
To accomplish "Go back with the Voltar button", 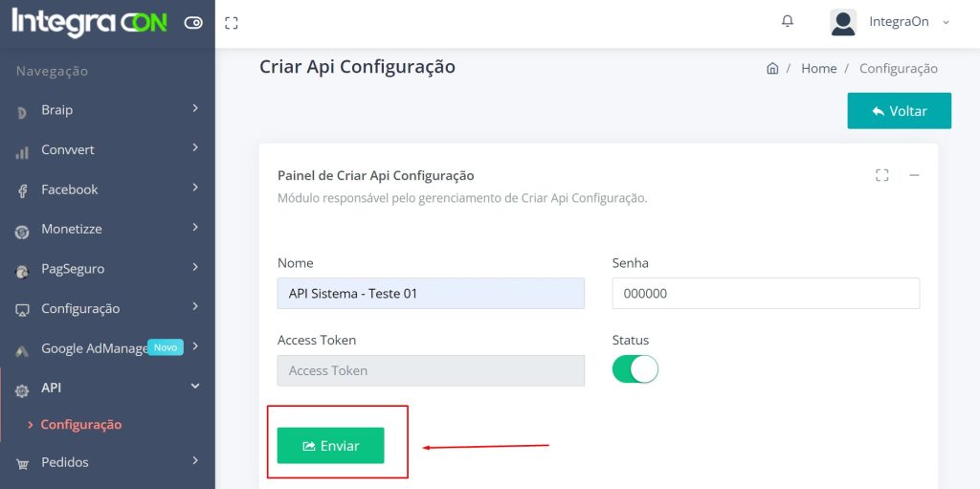I will (899, 111).
